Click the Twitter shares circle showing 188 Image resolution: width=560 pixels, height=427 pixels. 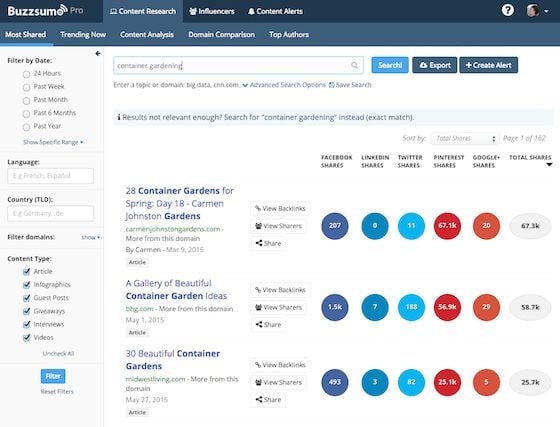click(411, 307)
